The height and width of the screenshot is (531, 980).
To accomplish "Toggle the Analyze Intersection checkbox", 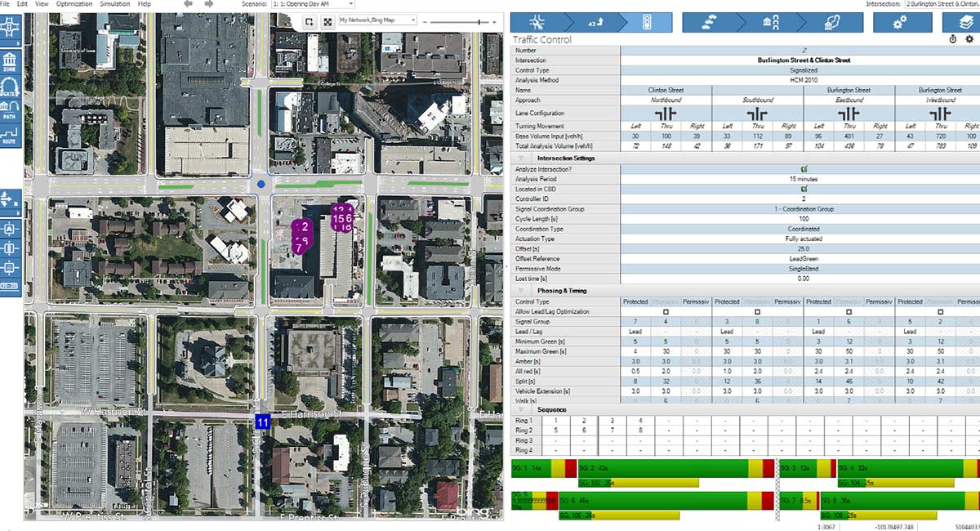I will coord(803,168).
